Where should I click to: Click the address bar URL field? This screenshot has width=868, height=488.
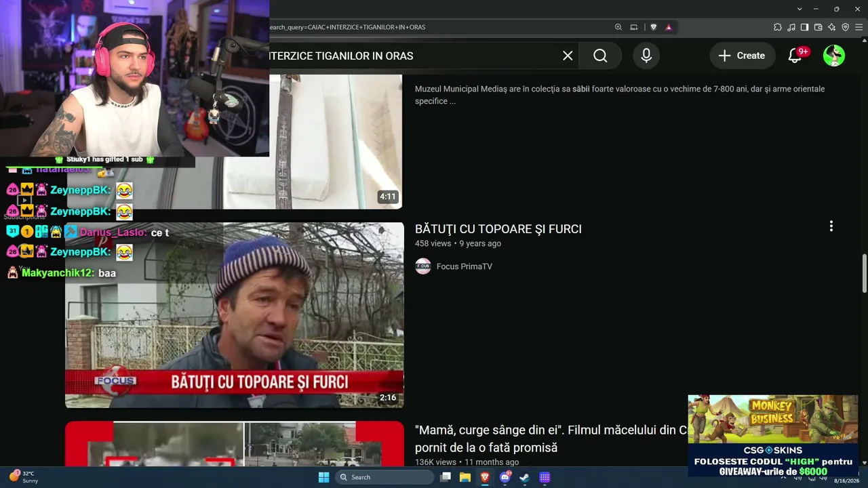point(439,27)
